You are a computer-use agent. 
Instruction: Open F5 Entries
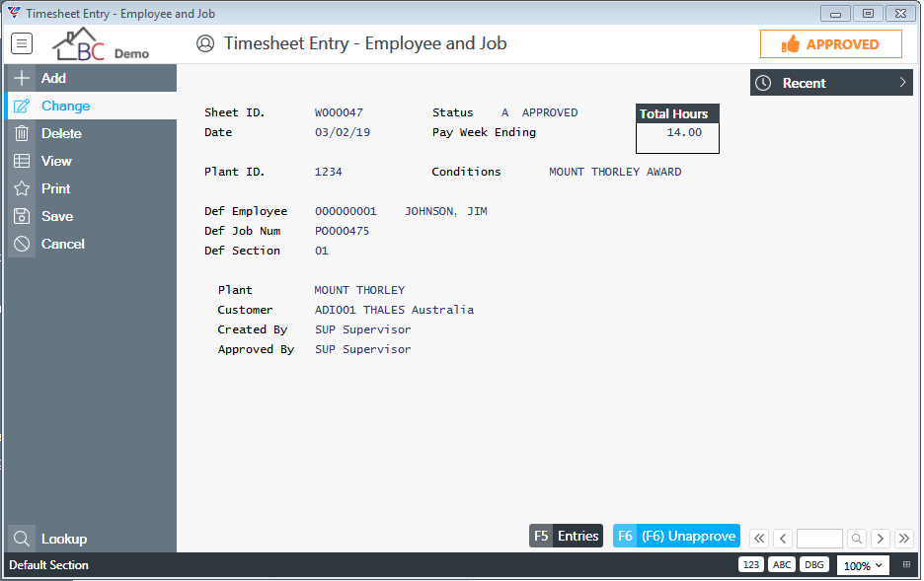(566, 536)
